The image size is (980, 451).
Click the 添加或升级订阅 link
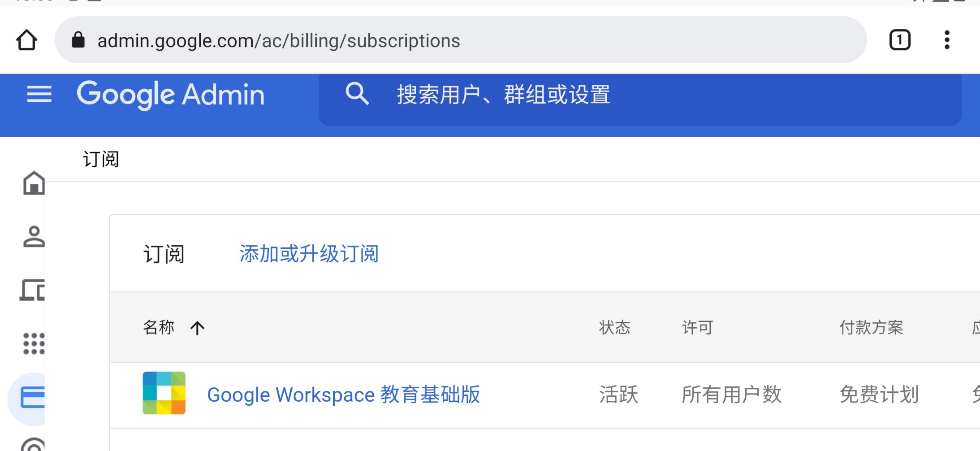tap(309, 254)
